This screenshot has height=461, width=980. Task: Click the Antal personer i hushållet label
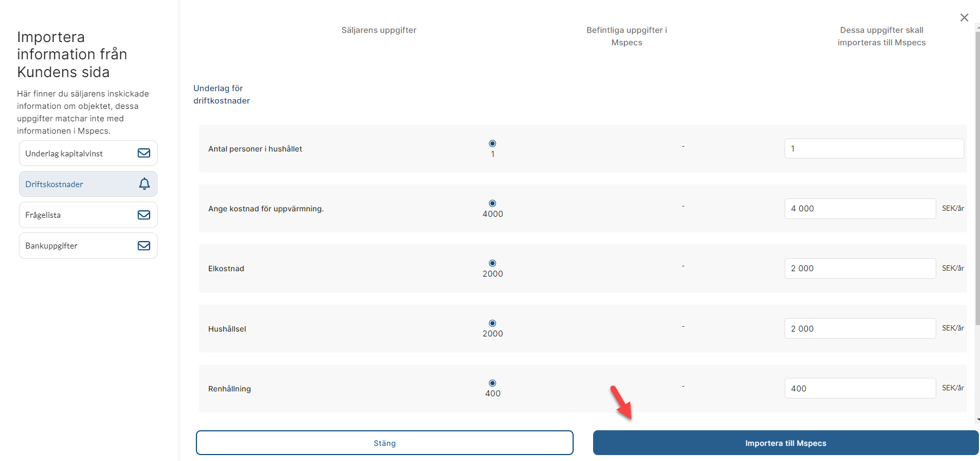tap(255, 149)
